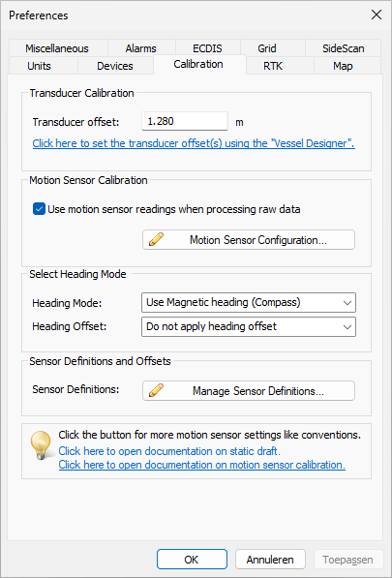392x578 pixels.
Task: Open the Heading Offset dropdown
Action: pos(249,326)
